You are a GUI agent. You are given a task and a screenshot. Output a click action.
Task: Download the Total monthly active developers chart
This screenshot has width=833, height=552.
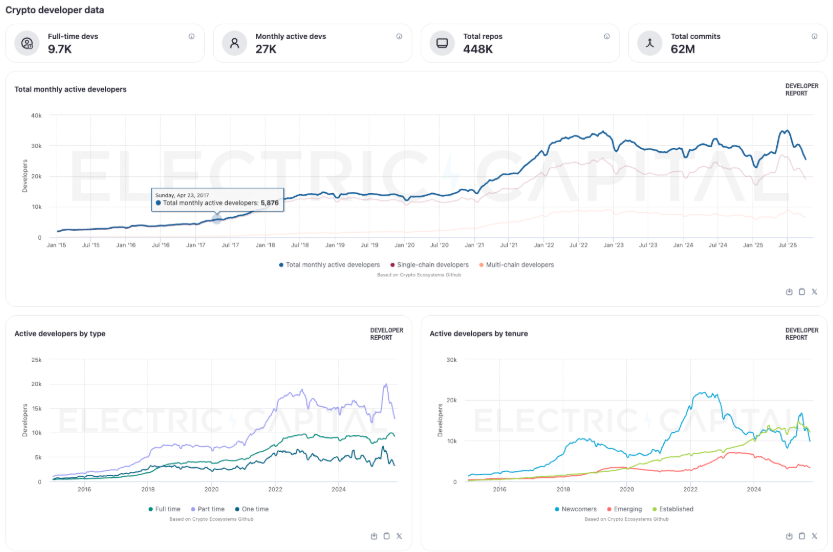click(x=789, y=291)
